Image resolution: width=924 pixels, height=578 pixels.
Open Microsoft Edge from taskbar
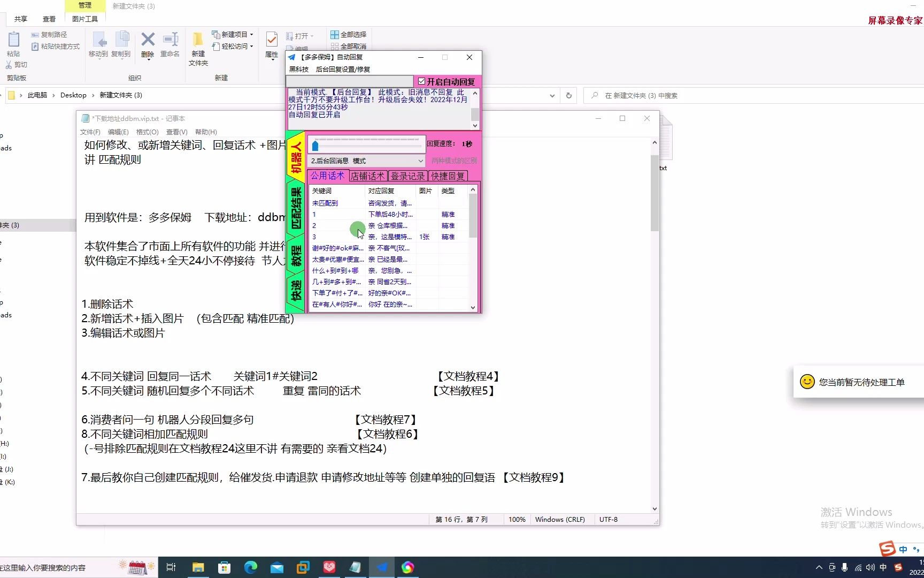coord(251,567)
